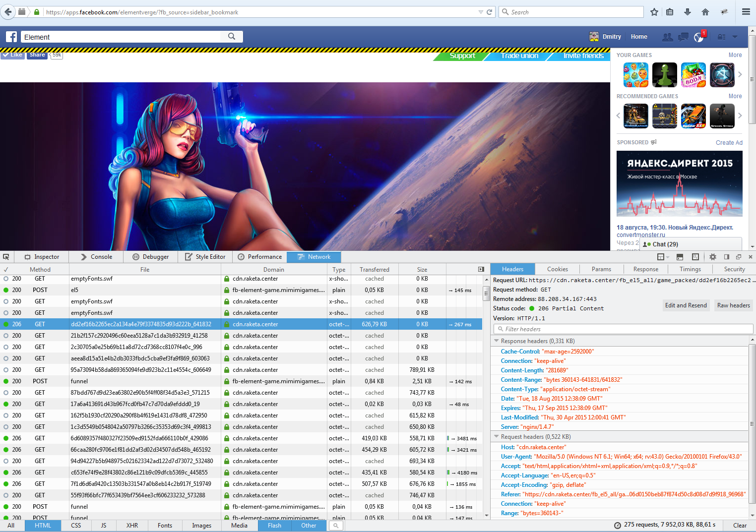Click the Create Ad link
This screenshot has height=532, width=756.
729,143
